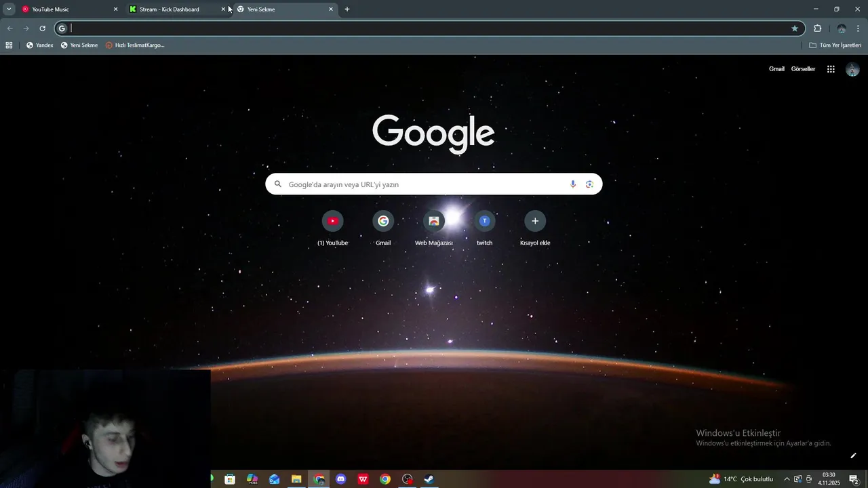This screenshot has height=488, width=868.
Task: Open a new tab with plus button
Action: tap(347, 9)
